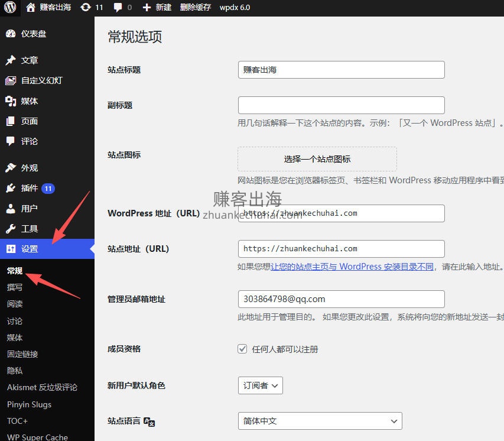
Task: Open the 仪表盘 dashboard icon
Action: [x=11, y=34]
